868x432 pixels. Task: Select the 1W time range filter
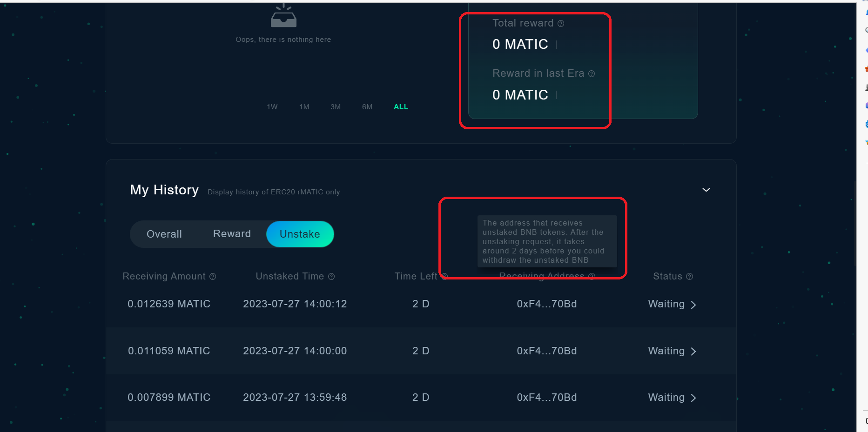(x=272, y=106)
